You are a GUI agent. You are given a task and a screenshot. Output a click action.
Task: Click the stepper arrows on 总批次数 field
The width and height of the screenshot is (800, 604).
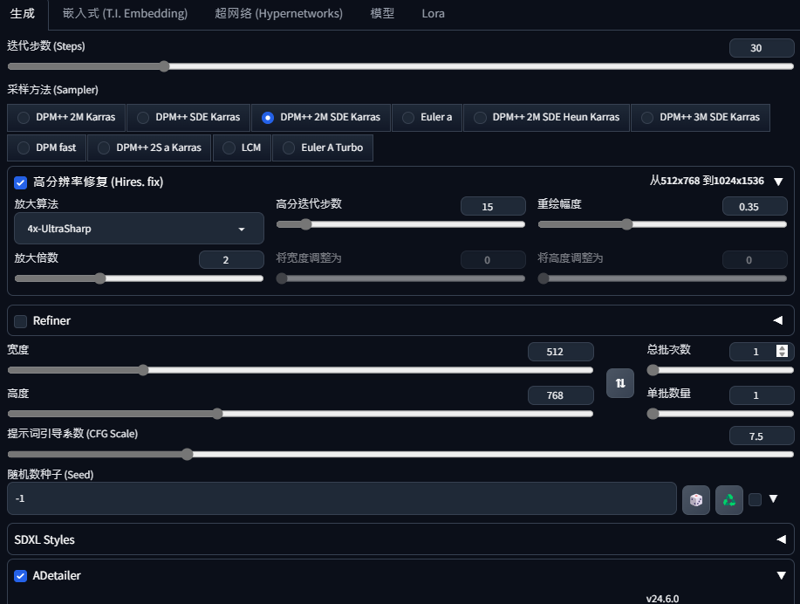click(782, 351)
